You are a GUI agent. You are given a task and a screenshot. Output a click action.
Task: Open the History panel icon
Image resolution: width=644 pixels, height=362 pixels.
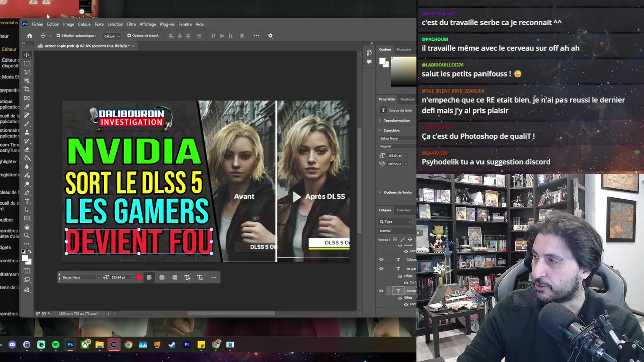pyautogui.click(x=369, y=52)
